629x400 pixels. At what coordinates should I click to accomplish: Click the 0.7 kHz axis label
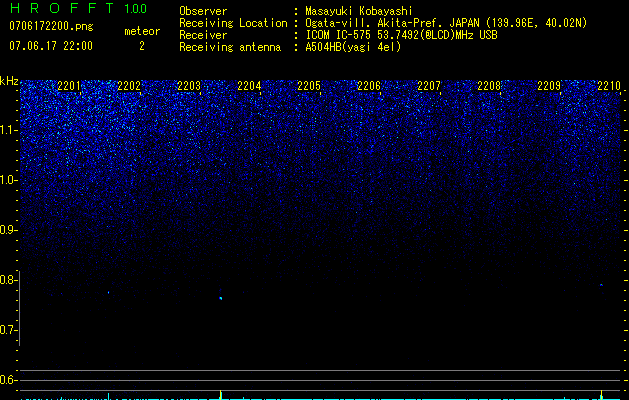coord(8,330)
